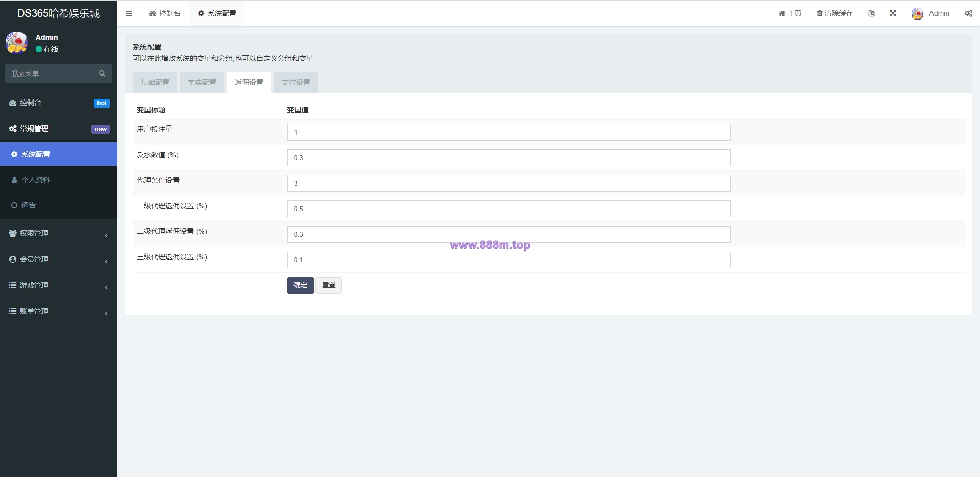Click the 确定 submit button
The height and width of the screenshot is (477, 980).
[x=301, y=285]
